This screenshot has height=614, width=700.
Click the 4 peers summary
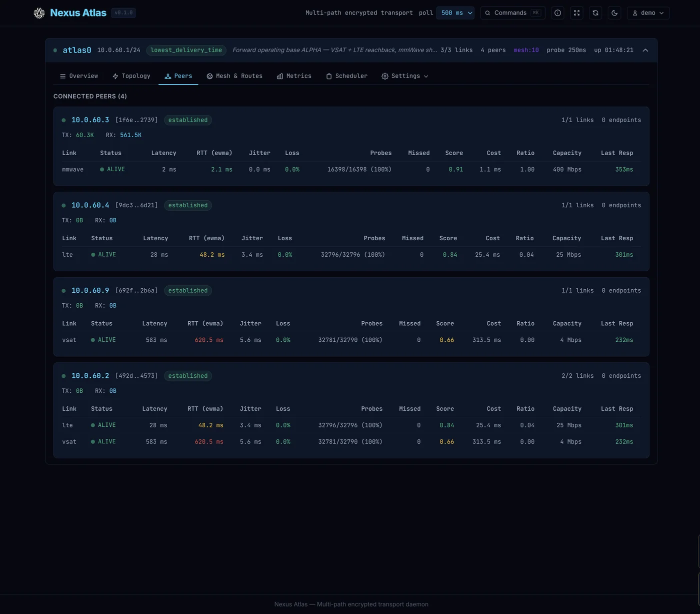pyautogui.click(x=493, y=50)
